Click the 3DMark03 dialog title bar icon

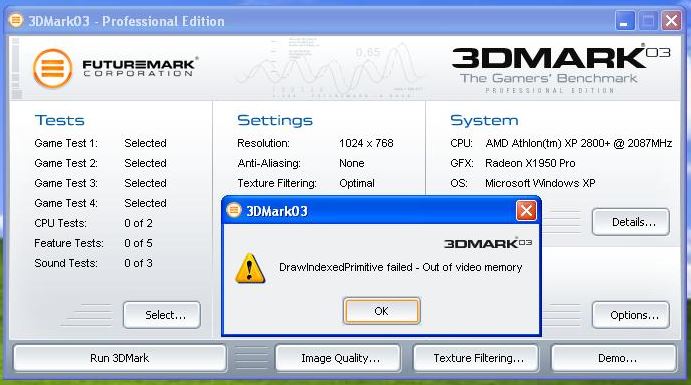tap(234, 210)
